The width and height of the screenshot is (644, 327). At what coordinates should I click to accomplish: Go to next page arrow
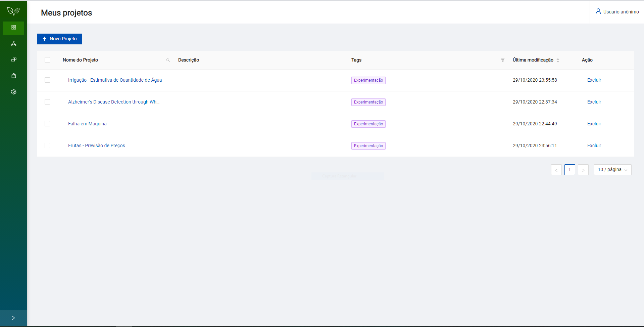click(x=583, y=170)
